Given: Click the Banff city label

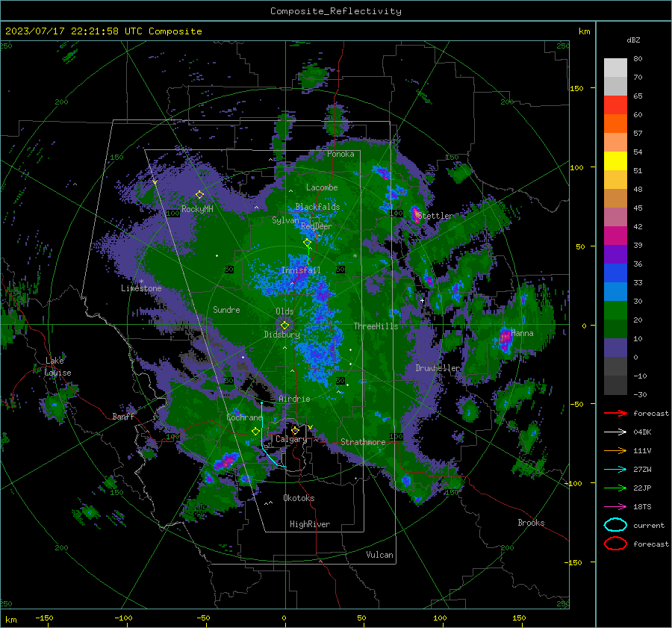Looking at the screenshot, I should click(123, 416).
